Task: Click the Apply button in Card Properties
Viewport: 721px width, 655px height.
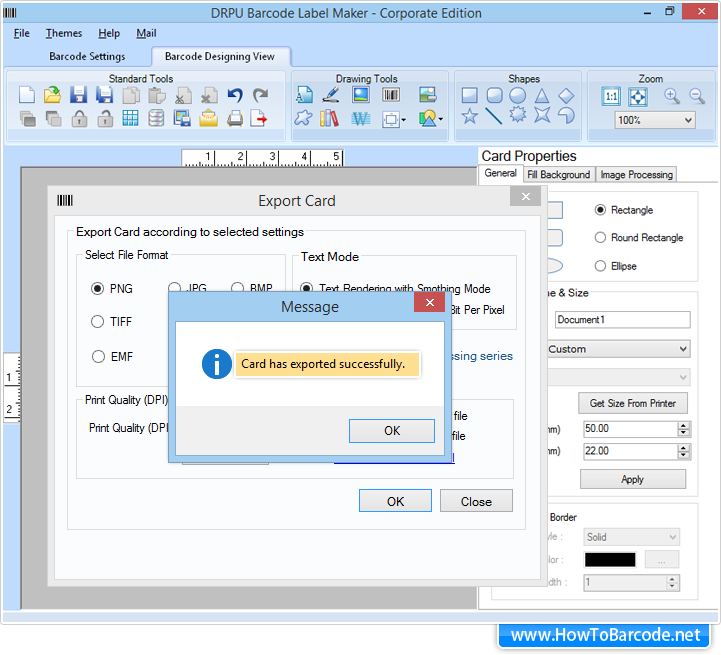Action: point(633,479)
